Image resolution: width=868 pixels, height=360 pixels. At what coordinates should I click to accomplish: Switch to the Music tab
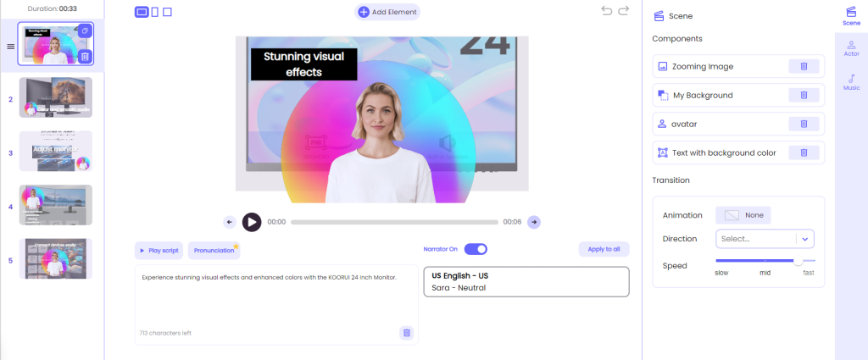pos(851,82)
